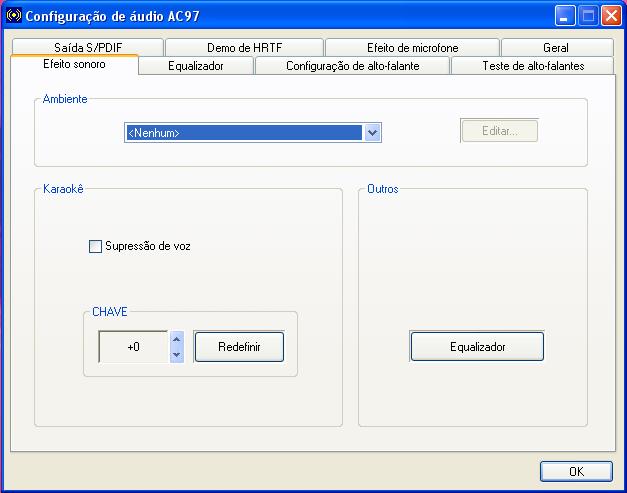Minimize the AC97 audio window

[565, 16]
